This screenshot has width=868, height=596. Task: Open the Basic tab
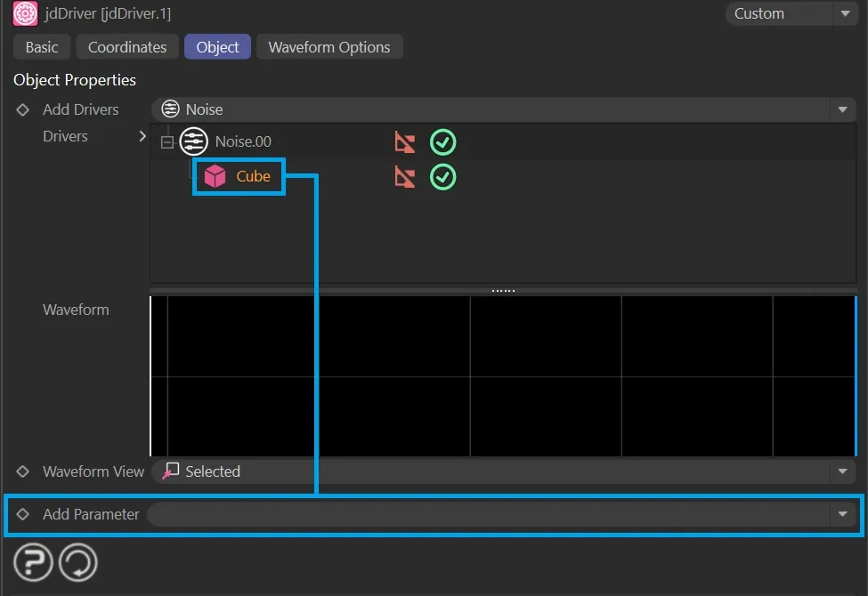click(x=42, y=47)
